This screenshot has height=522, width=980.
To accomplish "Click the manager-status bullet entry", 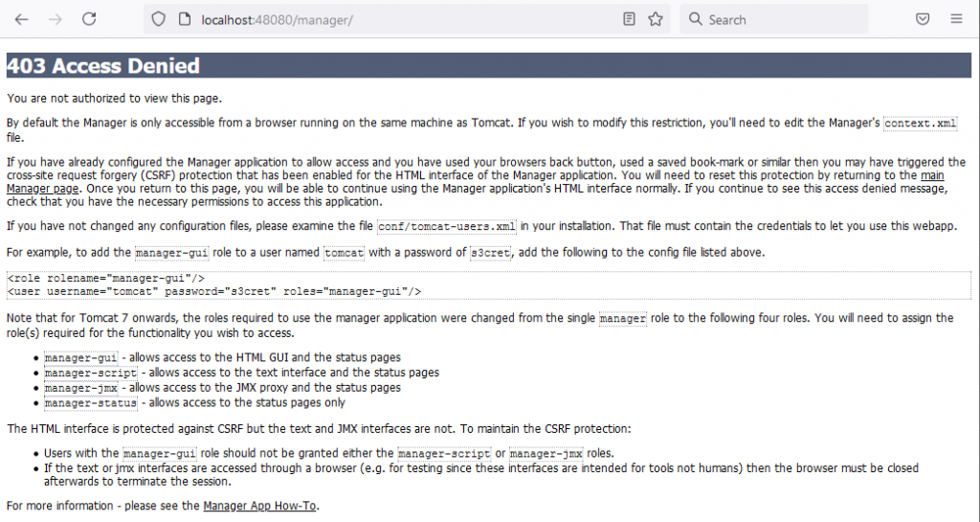I will coord(194,402).
